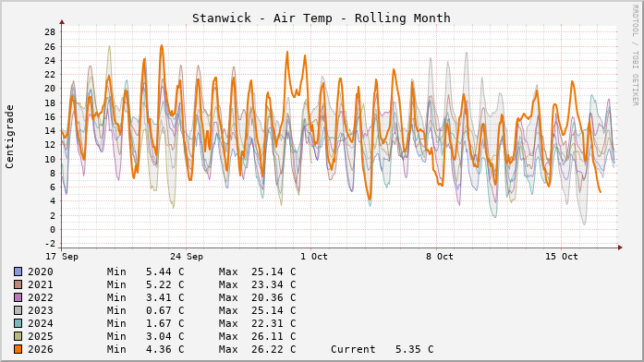Click the 'Centigrade' y-axis label
This screenshot has width=644, height=362.
(9, 137)
